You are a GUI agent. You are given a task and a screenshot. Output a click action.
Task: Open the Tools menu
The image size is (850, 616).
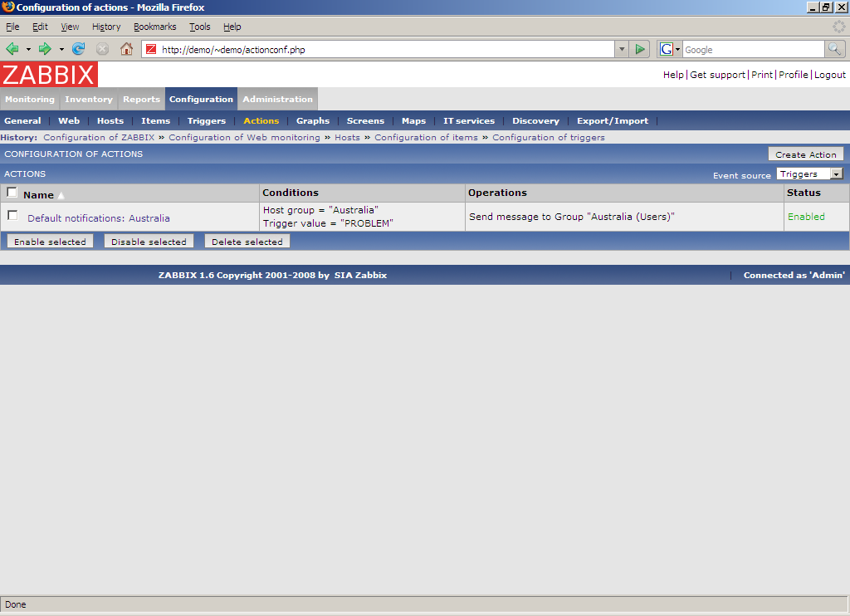pyautogui.click(x=199, y=27)
